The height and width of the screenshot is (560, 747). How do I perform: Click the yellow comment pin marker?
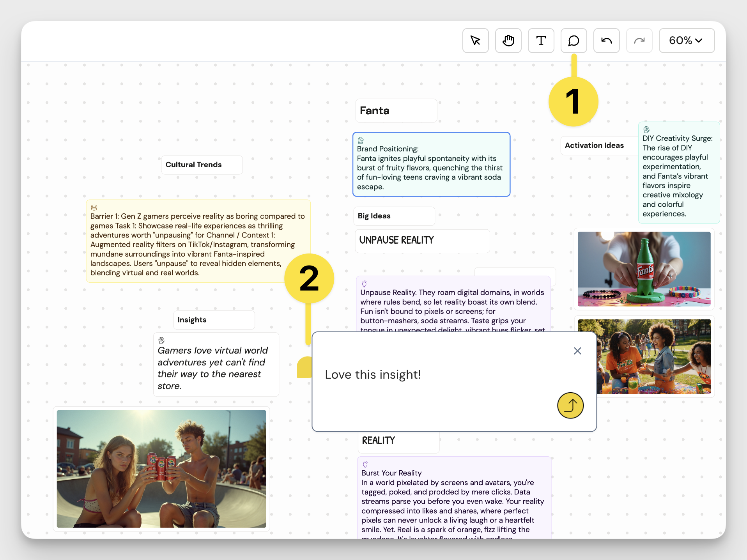coord(304,367)
